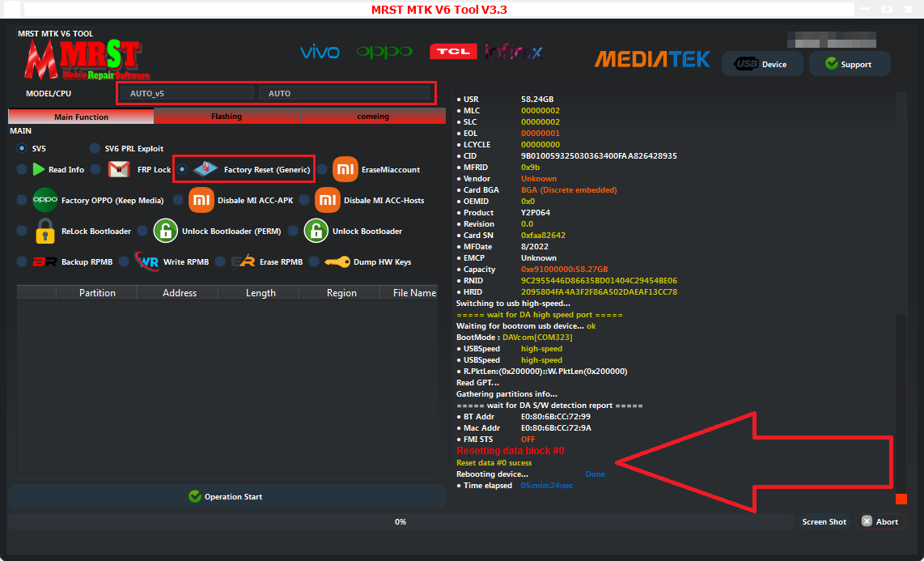Select the Erase RPMB radio button
Viewport: 924px width, 561px height.
coord(220,261)
